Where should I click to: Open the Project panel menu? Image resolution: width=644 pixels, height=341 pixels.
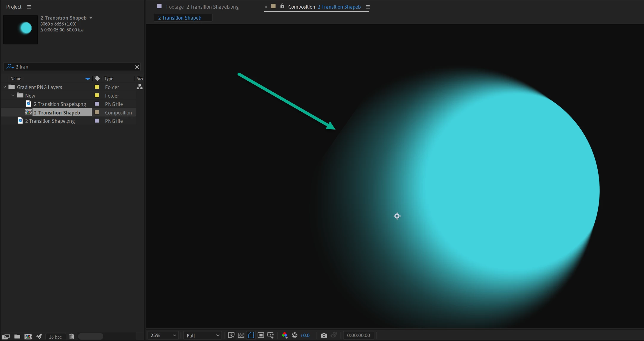click(x=29, y=7)
